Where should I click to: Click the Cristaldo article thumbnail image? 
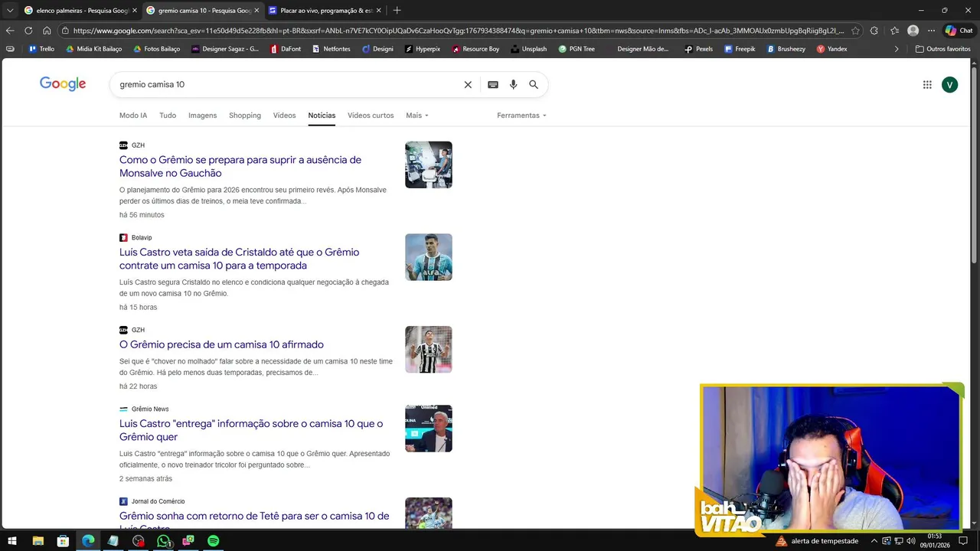coord(429,257)
